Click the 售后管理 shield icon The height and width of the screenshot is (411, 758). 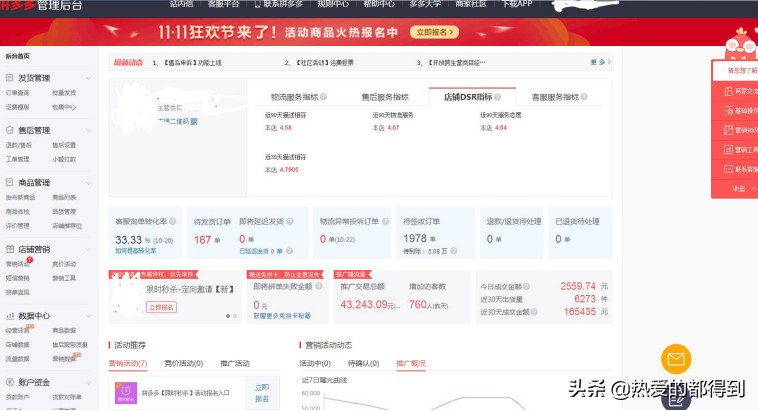9,130
